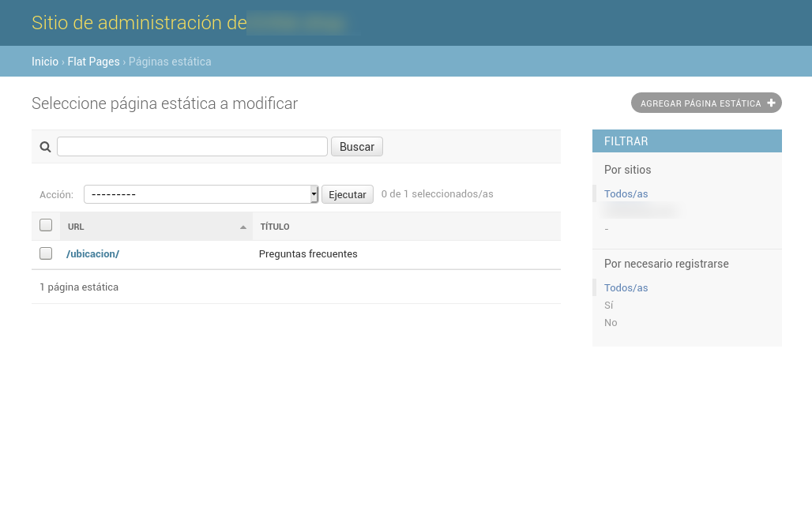
Task: Tick the checkbox for the /ubicacion/ row
Action: tap(46, 253)
